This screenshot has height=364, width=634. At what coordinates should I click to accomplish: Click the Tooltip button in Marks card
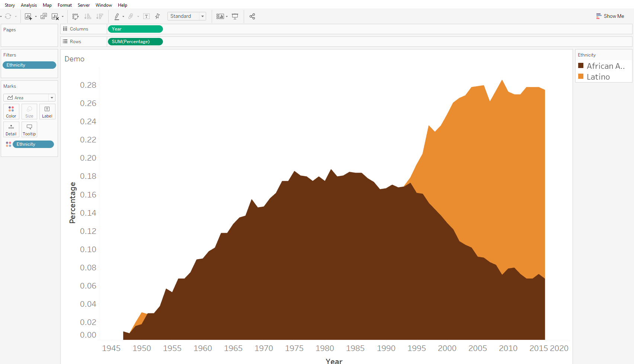coord(29,129)
